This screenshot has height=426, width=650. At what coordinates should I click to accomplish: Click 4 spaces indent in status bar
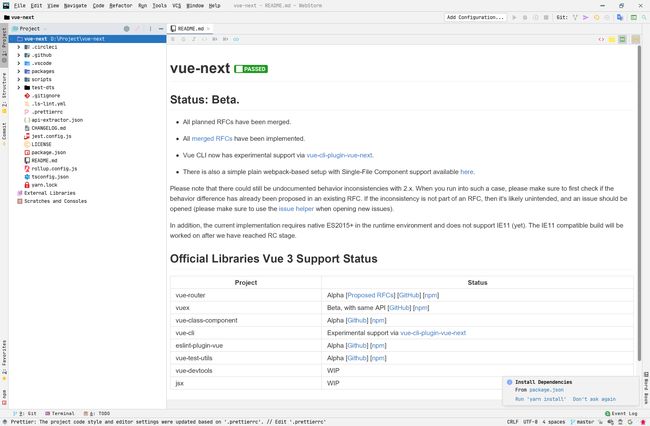[x=553, y=422]
